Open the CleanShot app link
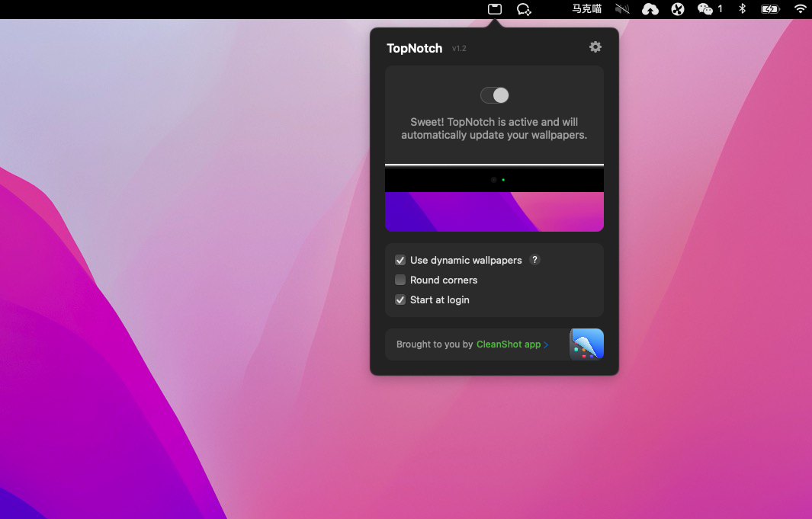Image resolution: width=812 pixels, height=519 pixels. [508, 344]
